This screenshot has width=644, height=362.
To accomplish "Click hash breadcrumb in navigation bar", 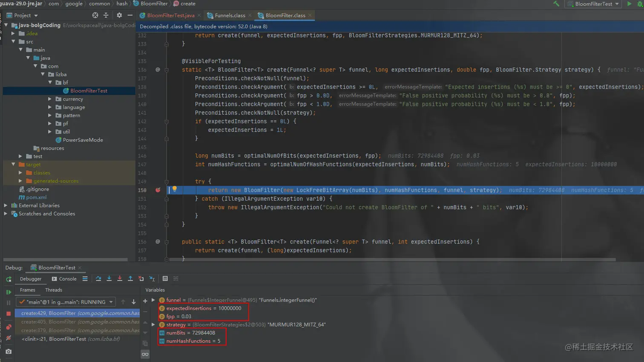I will click(122, 3).
